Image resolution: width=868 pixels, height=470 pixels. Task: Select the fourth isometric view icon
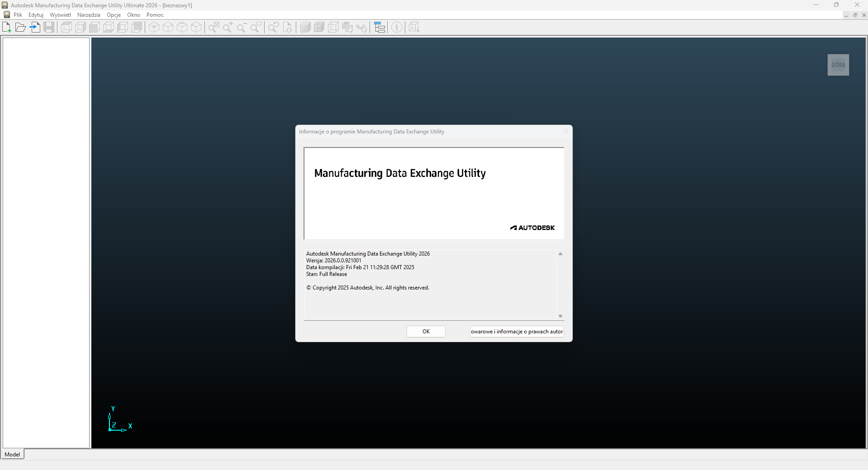pyautogui.click(x=196, y=28)
